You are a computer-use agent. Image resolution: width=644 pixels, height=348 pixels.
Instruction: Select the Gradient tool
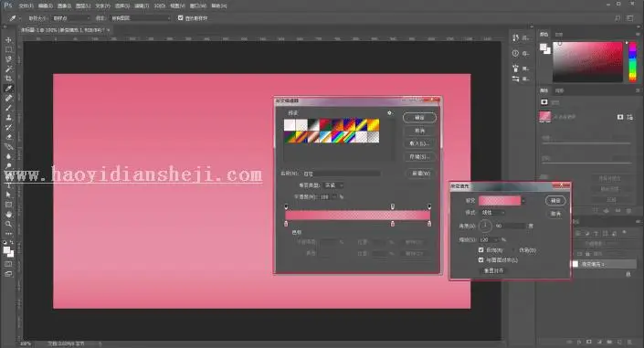click(x=8, y=147)
